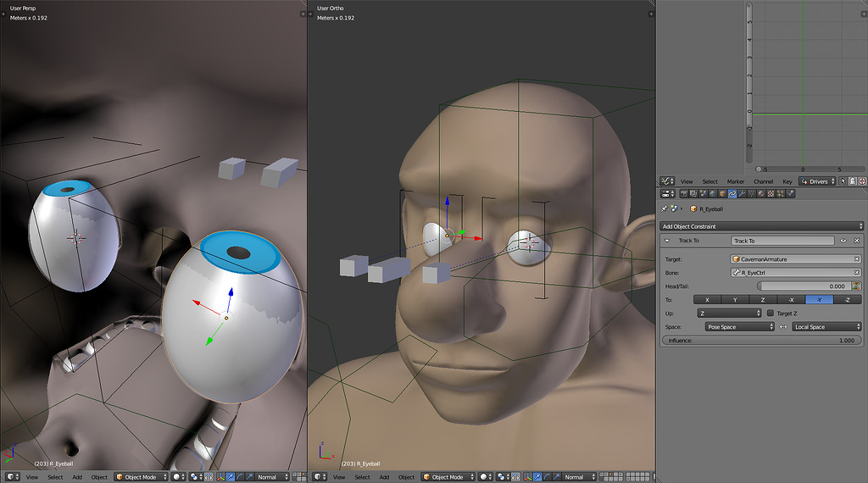Toggle only errors filter in graph header
The height and width of the screenshot is (483, 868).
[862, 181]
